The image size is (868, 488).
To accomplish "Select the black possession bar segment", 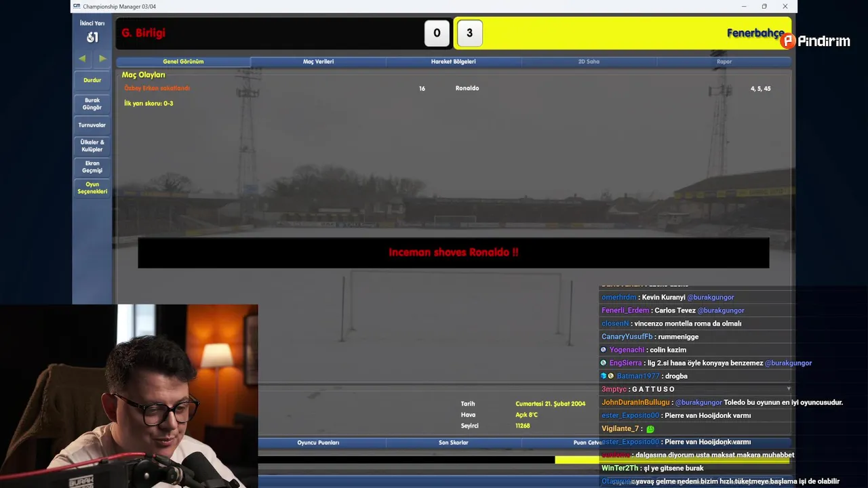I will point(406,460).
